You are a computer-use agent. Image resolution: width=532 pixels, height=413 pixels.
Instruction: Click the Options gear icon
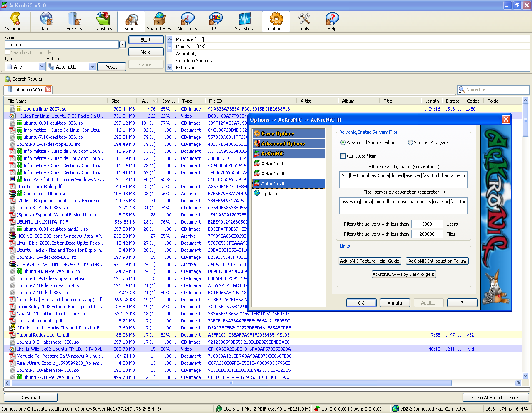click(276, 19)
